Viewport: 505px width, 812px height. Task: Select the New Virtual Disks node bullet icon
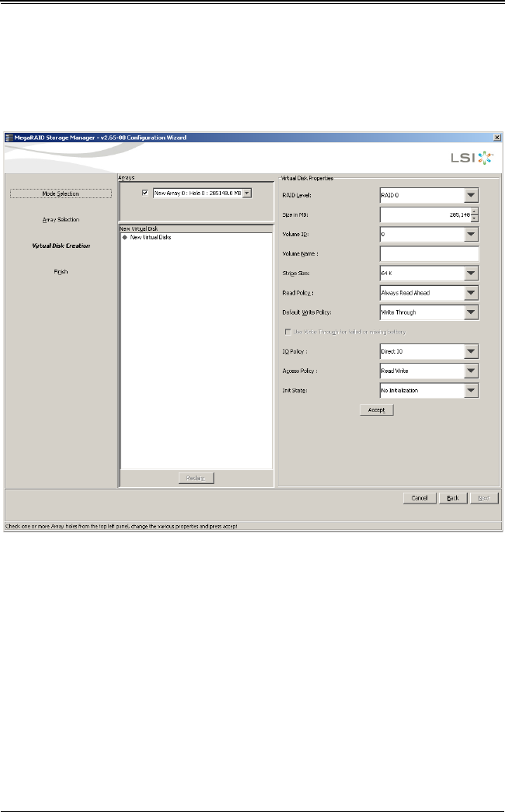[x=125, y=237]
